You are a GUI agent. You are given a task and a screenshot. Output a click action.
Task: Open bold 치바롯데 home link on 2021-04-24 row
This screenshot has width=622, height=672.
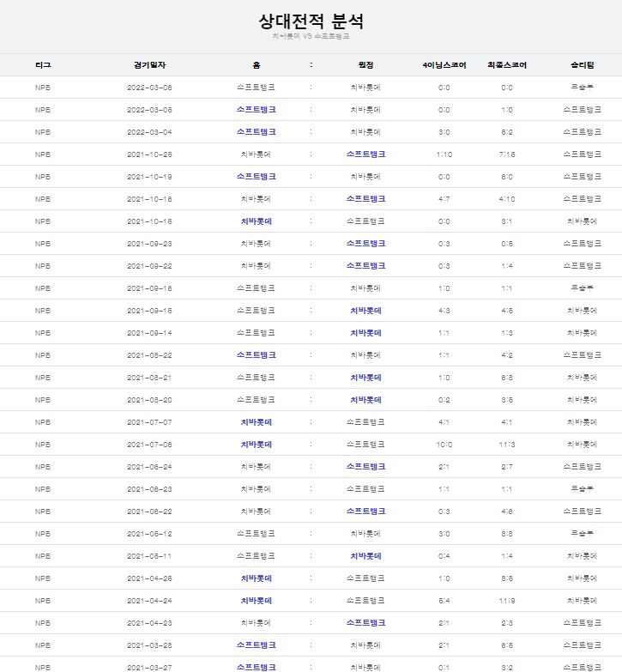257,601
